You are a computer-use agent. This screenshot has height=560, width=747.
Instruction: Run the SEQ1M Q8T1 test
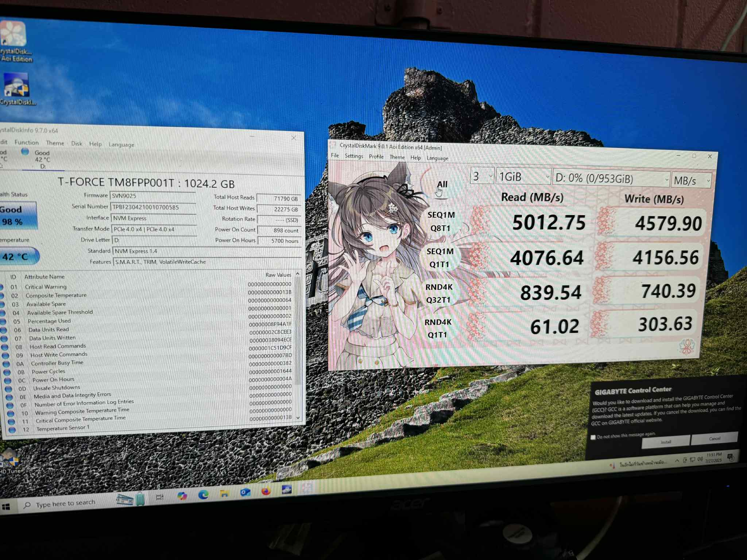(441, 222)
